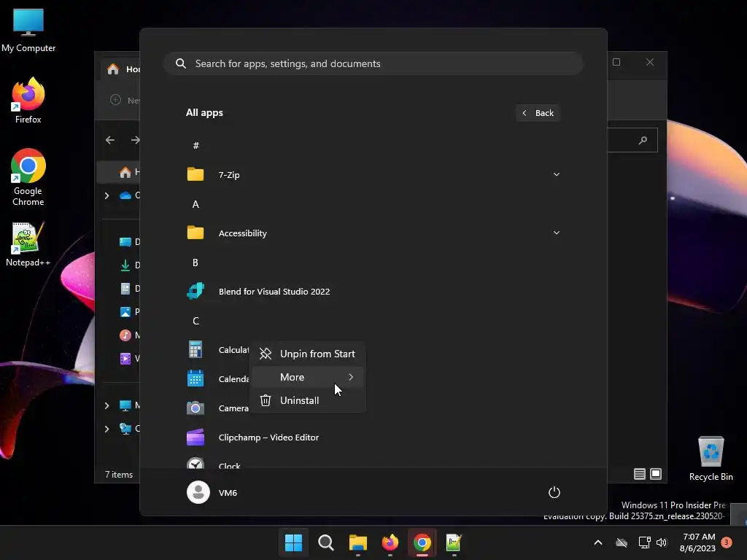Select the Google Chrome desktop shortcut

pos(28,177)
